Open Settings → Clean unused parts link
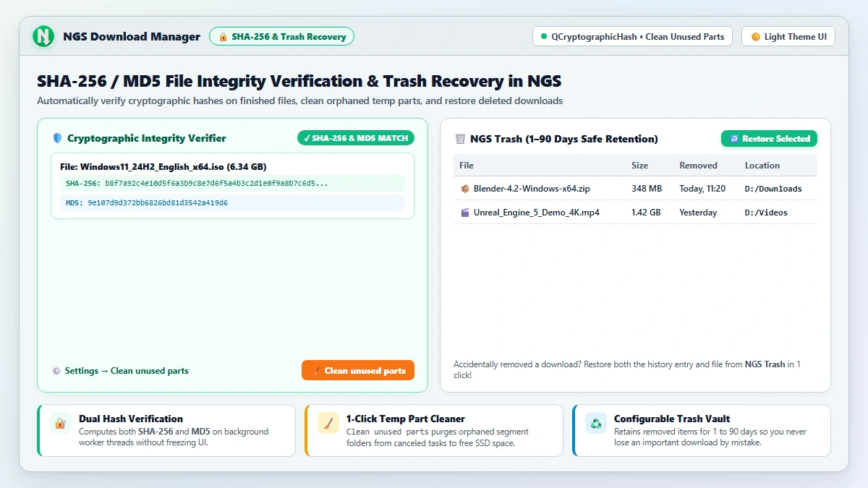This screenshot has height=488, width=868. tap(120, 371)
